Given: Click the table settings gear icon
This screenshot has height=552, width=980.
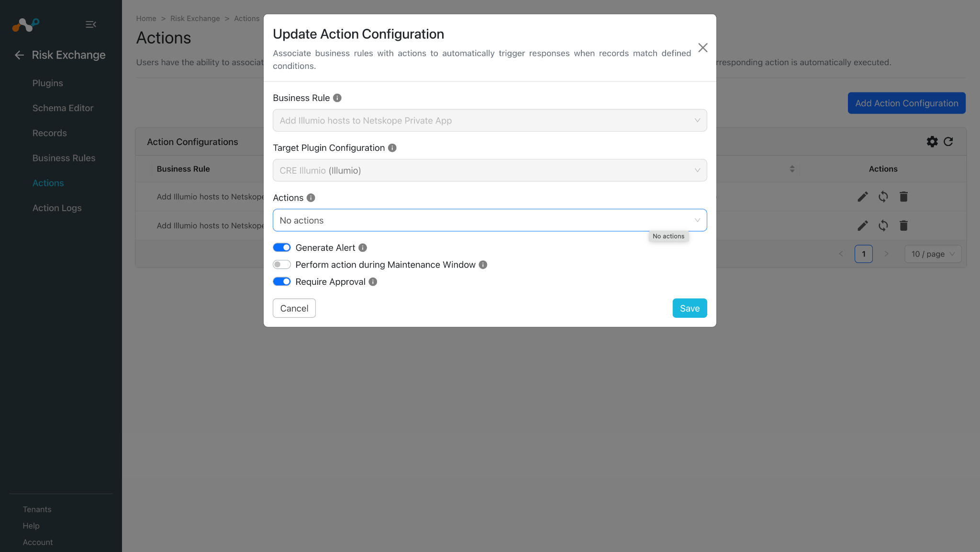Looking at the screenshot, I should [x=932, y=142].
